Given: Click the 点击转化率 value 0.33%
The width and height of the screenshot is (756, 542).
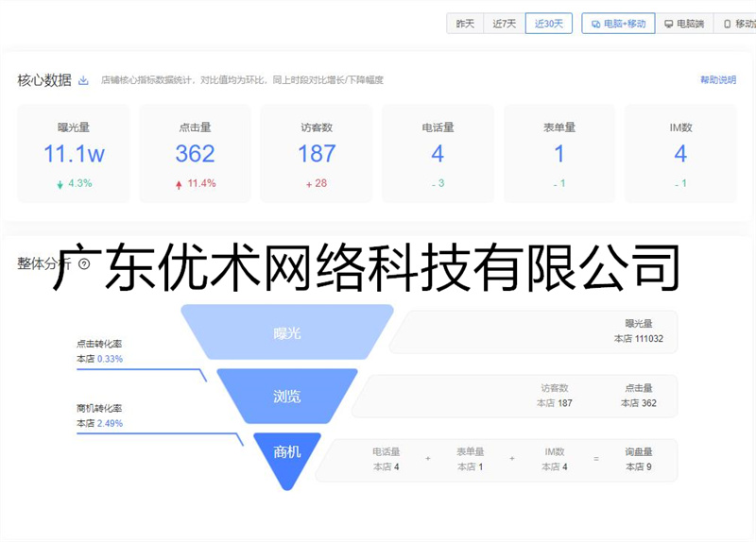Looking at the screenshot, I should point(110,359).
